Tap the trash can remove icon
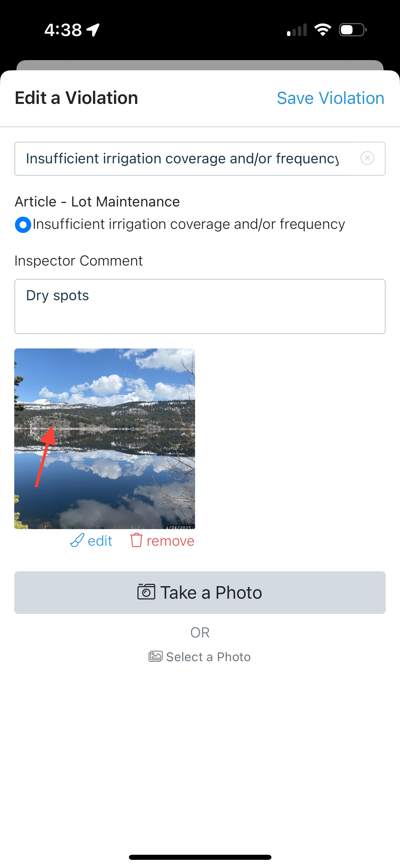The height and width of the screenshot is (868, 400). point(136,540)
